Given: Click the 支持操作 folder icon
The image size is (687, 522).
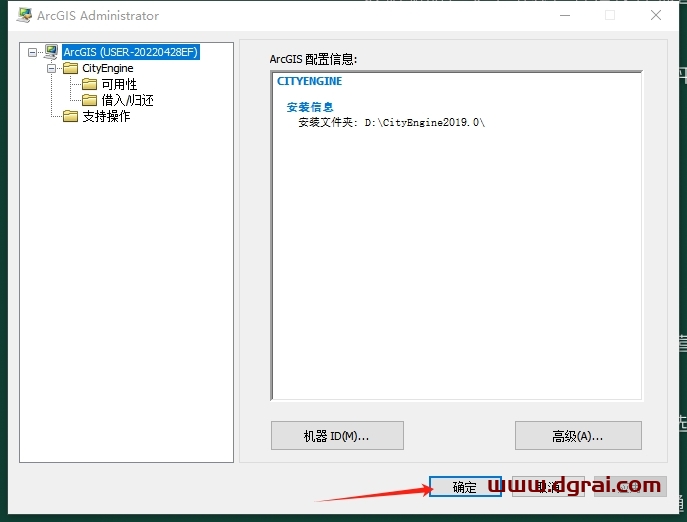Looking at the screenshot, I should 71,116.
